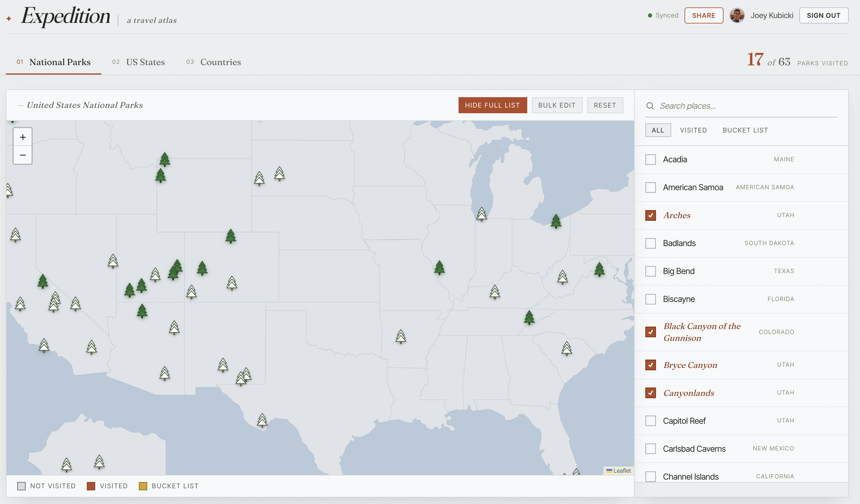Uncheck the Bryce Canyon checkbox
860x504 pixels.
coord(651,365)
